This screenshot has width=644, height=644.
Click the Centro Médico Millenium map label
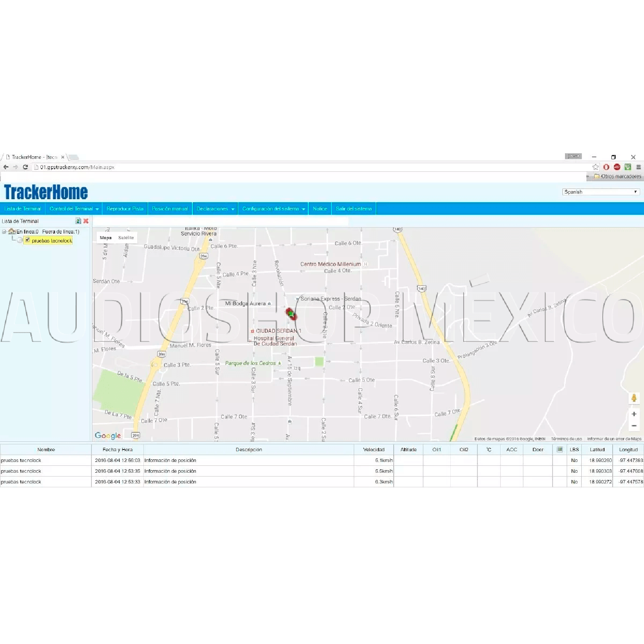tap(331, 264)
